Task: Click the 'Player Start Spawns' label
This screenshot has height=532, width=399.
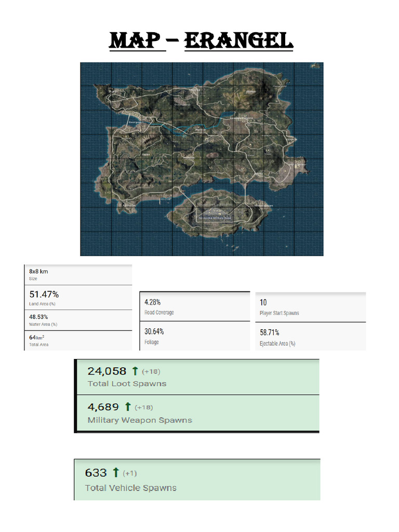Action: [x=280, y=313]
